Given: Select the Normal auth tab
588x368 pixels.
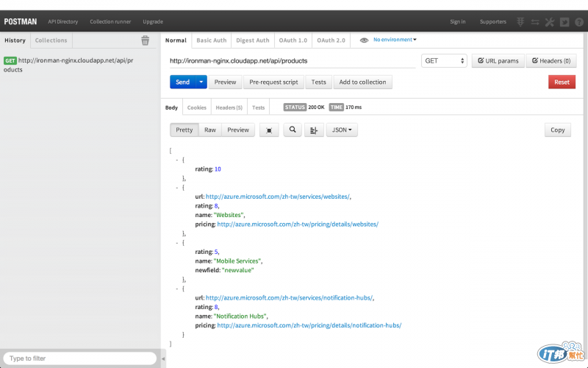Looking at the screenshot, I should coord(176,40).
